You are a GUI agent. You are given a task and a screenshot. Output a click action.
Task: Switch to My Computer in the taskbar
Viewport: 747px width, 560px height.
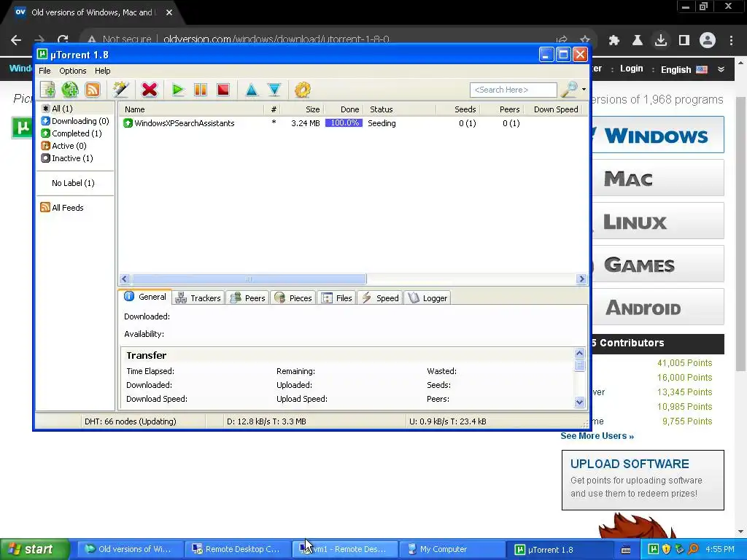pos(451,549)
